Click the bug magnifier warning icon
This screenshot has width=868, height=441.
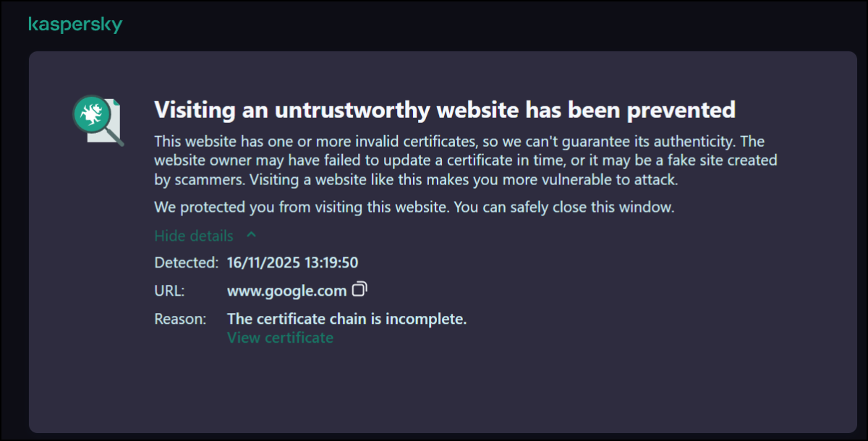[x=97, y=119]
